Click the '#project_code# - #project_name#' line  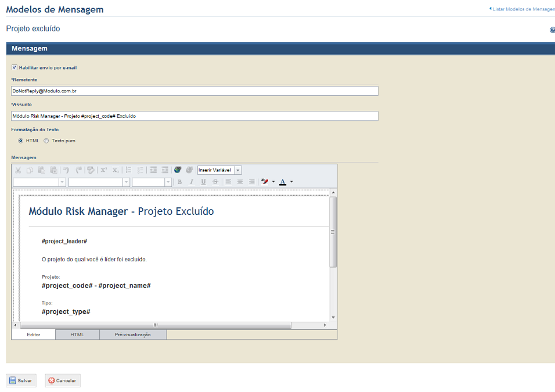tap(96, 286)
